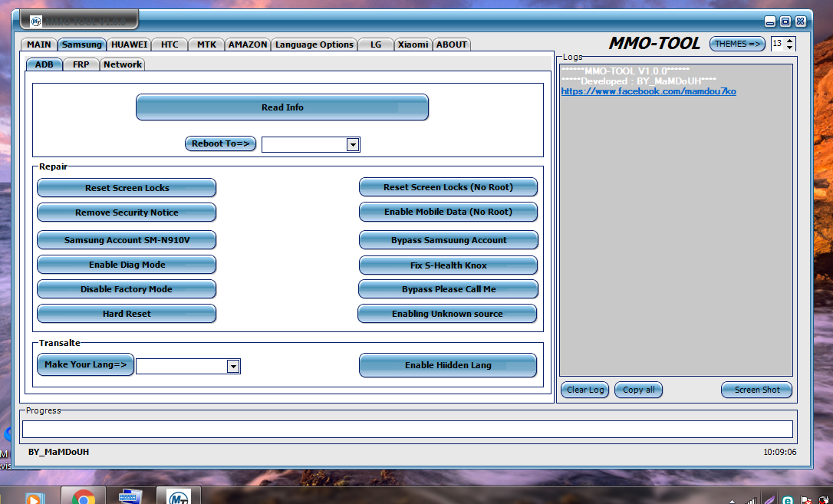Open the on-screen keyboard taskbar icon

(130, 497)
